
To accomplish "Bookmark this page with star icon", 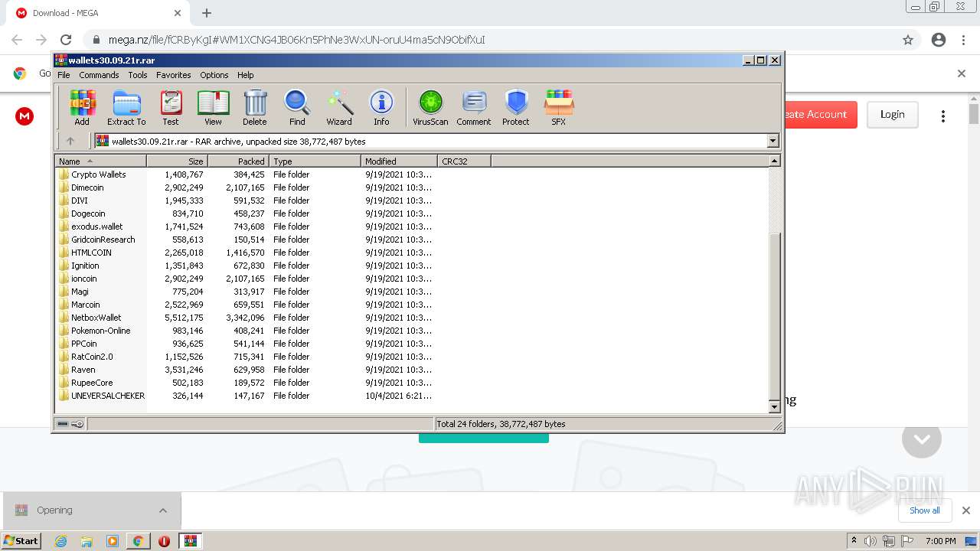I will pos(908,40).
